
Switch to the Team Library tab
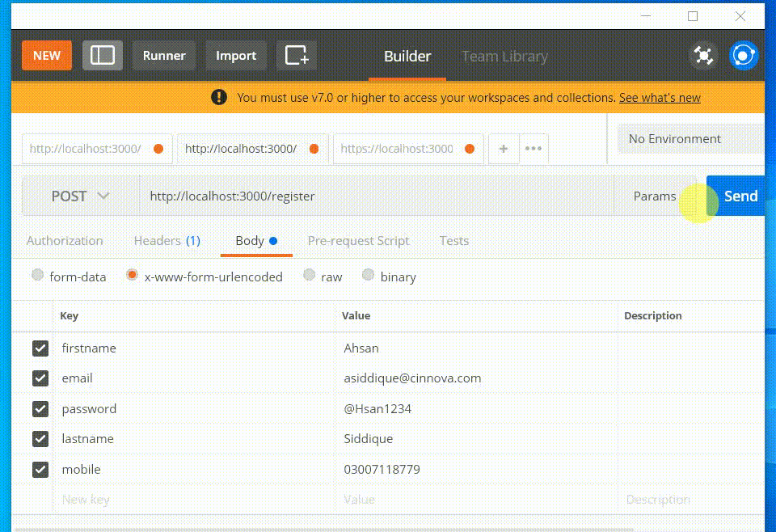(x=504, y=56)
